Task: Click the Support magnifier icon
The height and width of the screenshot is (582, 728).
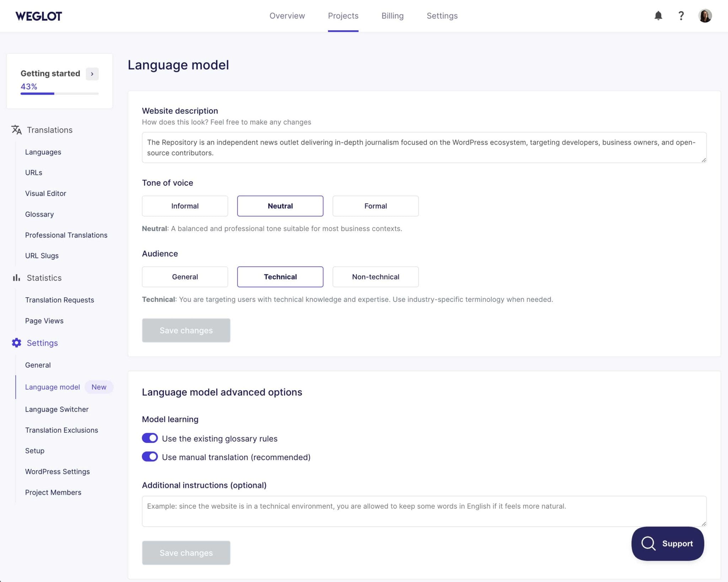Action: point(648,543)
